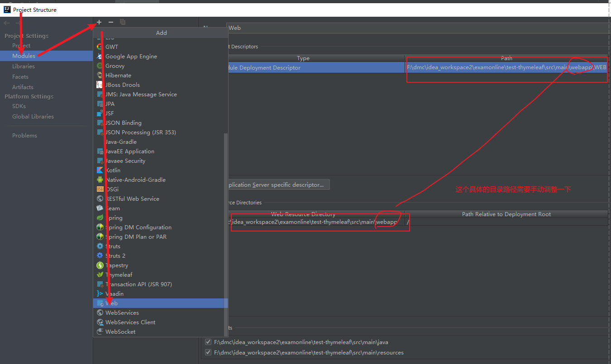
Task: Click the deployment descriptor Path cell
Action: 506,67
